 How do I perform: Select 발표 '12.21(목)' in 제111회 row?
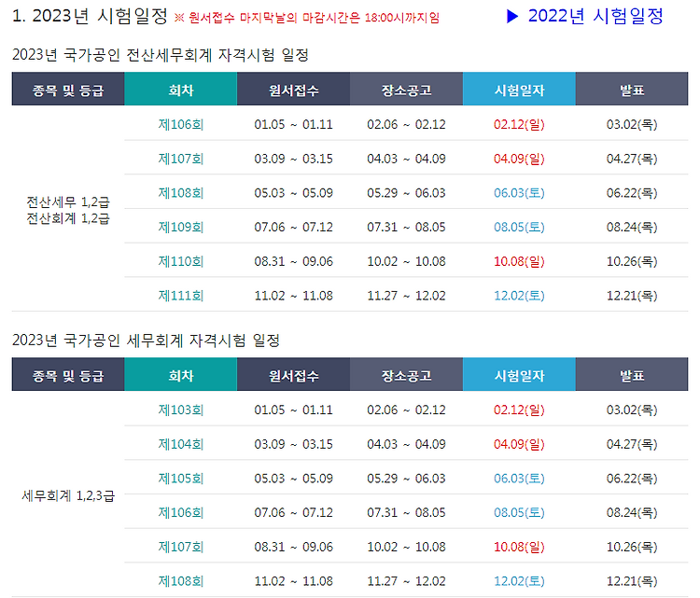click(x=632, y=296)
